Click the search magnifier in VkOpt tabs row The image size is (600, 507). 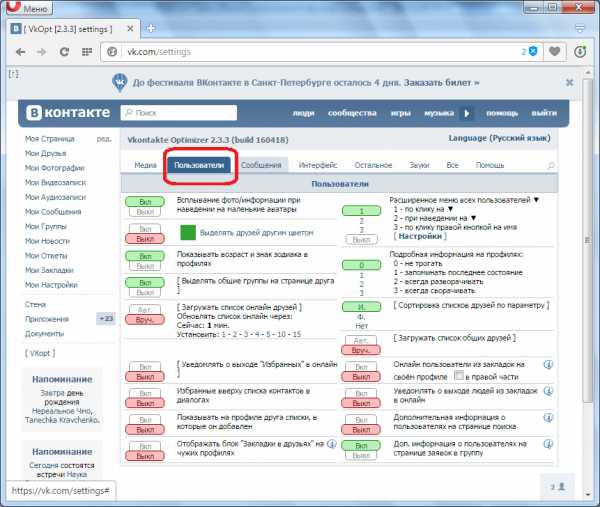(x=551, y=165)
